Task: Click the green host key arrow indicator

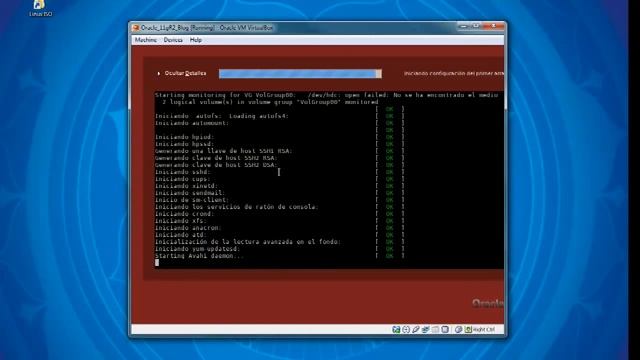Action: point(469,329)
